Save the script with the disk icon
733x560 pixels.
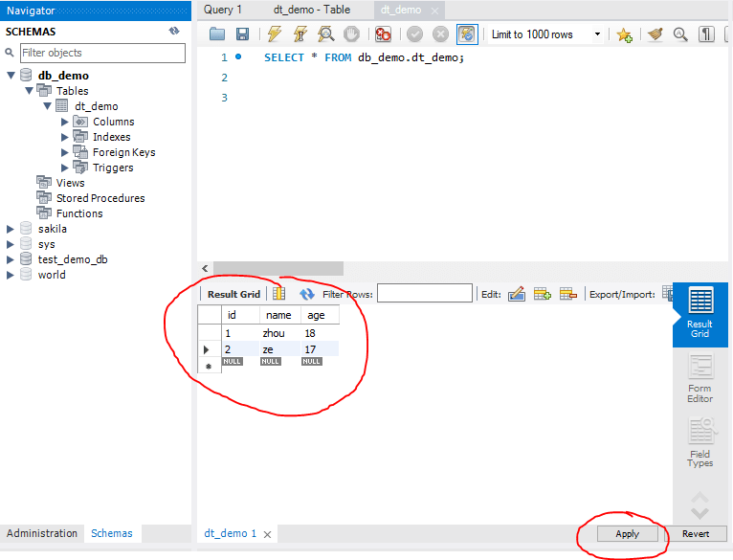click(242, 34)
